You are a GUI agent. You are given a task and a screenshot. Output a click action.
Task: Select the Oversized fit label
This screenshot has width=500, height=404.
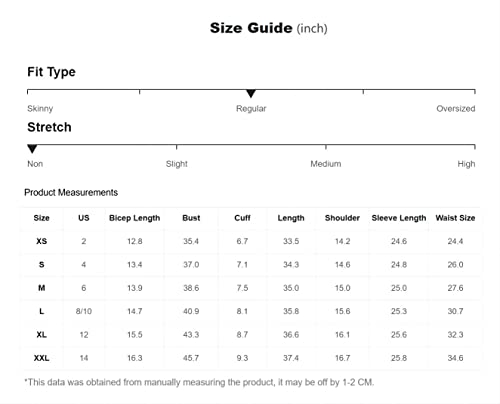click(456, 109)
